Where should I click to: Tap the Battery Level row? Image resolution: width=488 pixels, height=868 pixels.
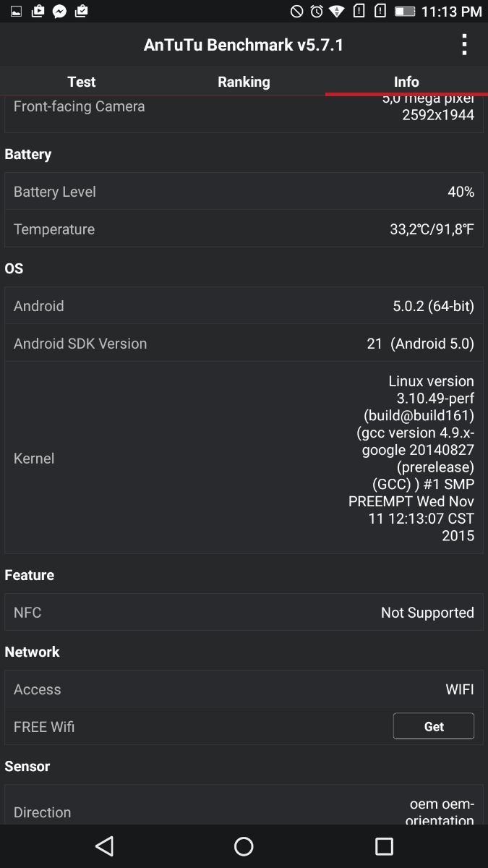click(x=244, y=192)
